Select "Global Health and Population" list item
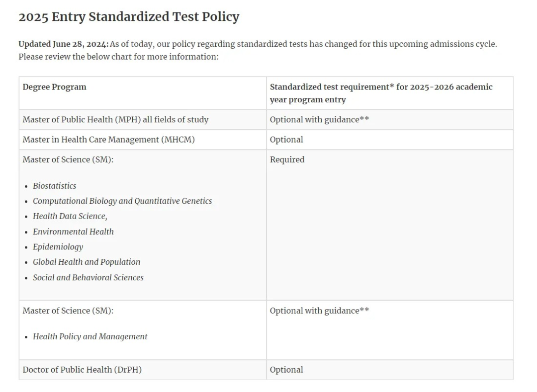Screen dimensions: 537x392 [87, 262]
